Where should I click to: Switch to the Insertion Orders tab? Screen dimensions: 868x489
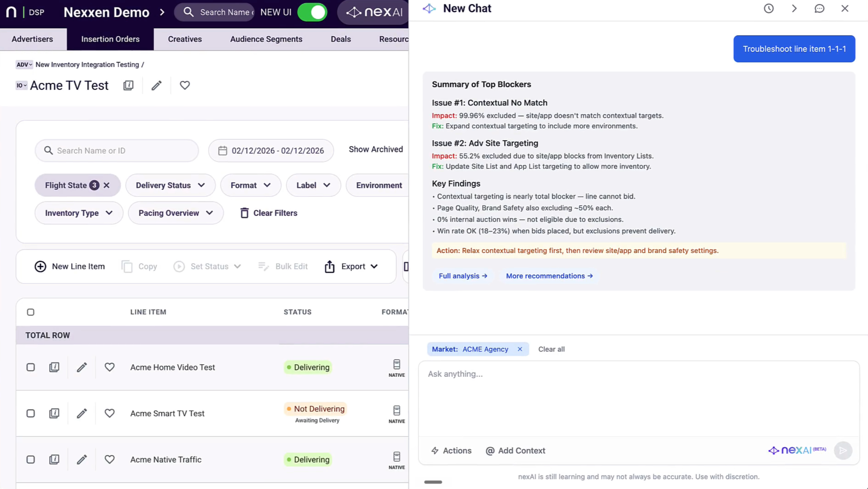tap(110, 39)
